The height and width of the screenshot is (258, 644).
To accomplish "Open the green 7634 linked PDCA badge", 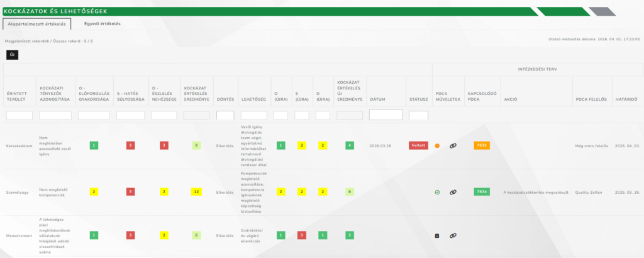I will pos(481,192).
